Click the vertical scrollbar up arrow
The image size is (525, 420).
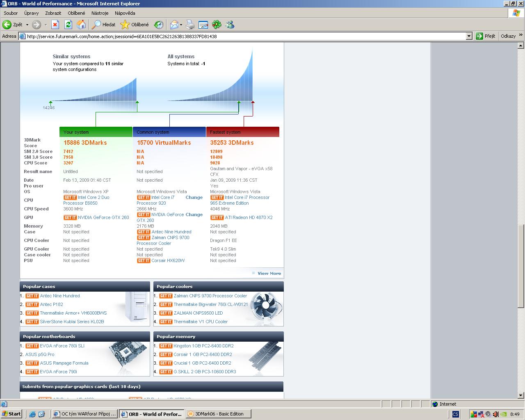coord(521,45)
